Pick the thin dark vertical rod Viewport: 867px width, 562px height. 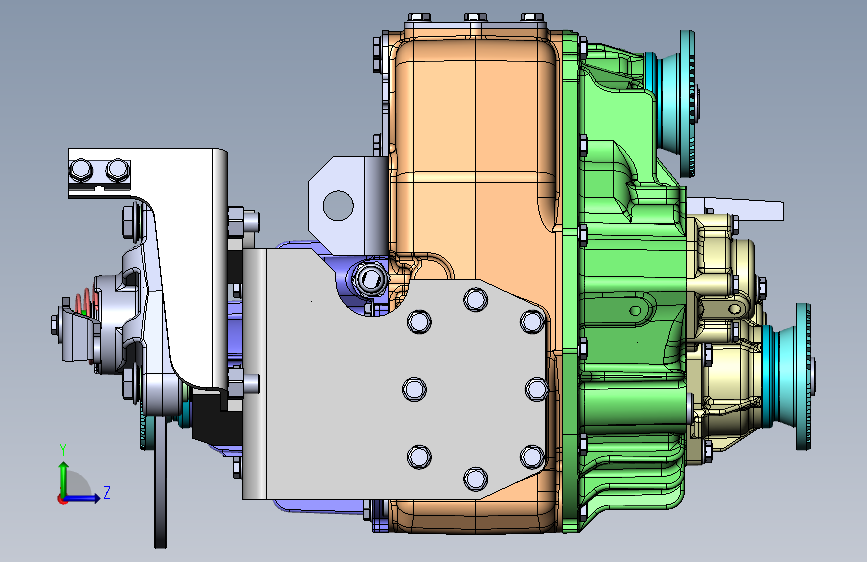tap(160, 481)
